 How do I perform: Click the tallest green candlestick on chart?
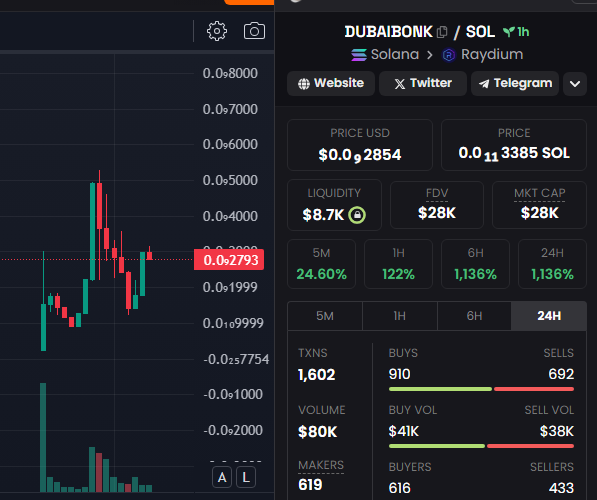[92, 232]
